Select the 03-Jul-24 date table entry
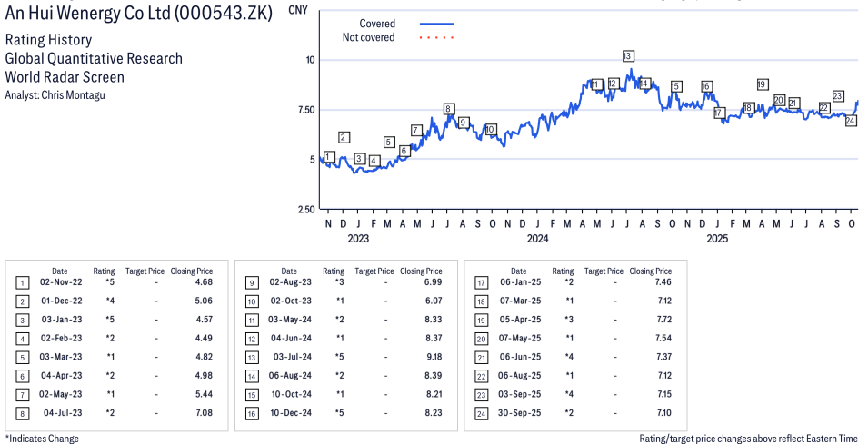The image size is (868, 444). pos(289,357)
